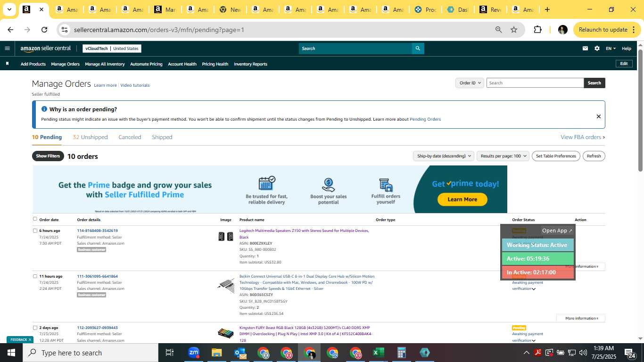The image size is (644, 362).
Task: Open the Chrome profile avatar
Action: point(562,30)
